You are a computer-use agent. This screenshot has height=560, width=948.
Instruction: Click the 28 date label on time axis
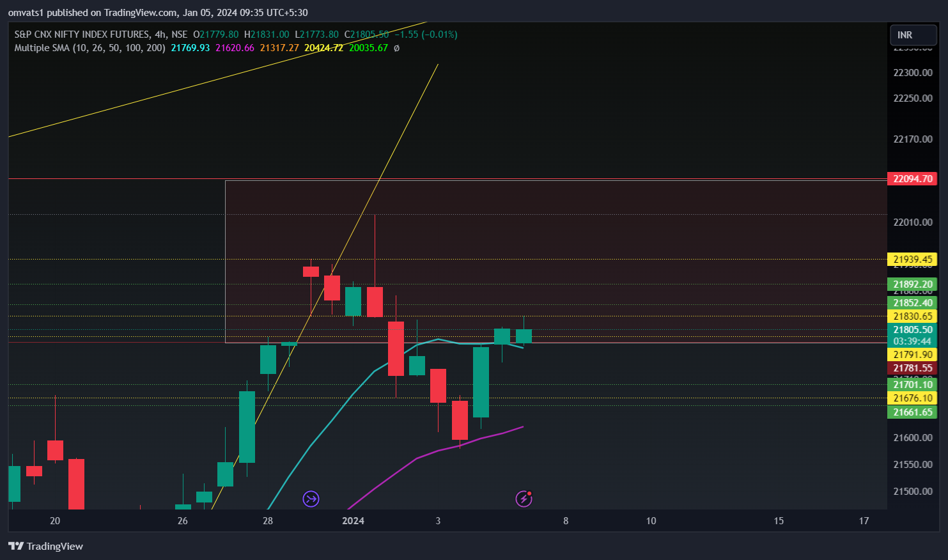tap(268, 521)
